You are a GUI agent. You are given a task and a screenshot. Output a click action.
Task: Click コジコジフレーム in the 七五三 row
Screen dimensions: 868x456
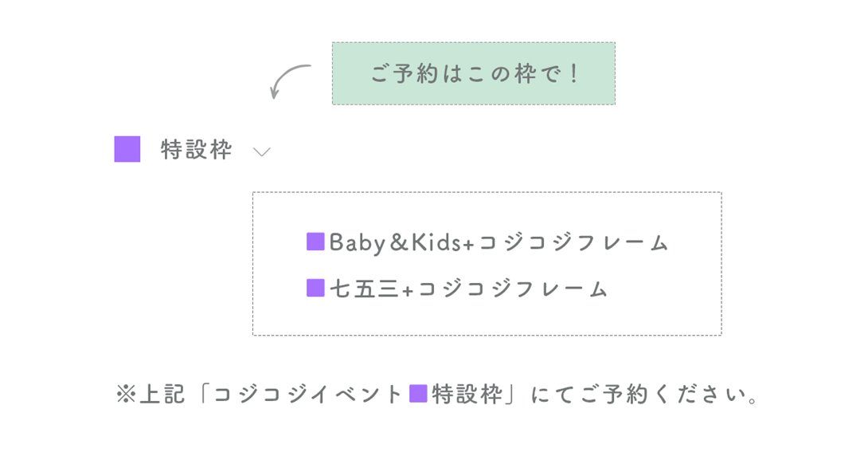coord(513,289)
